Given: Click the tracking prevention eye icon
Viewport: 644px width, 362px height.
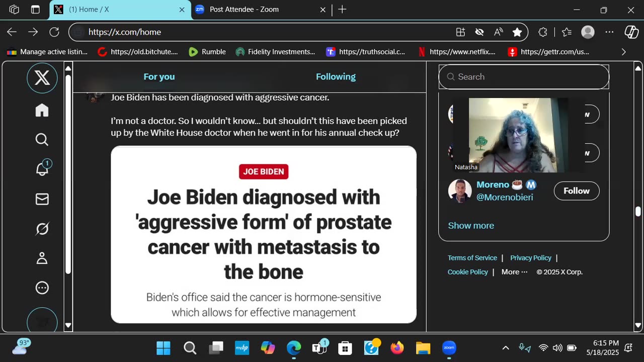Looking at the screenshot, I should [479, 32].
